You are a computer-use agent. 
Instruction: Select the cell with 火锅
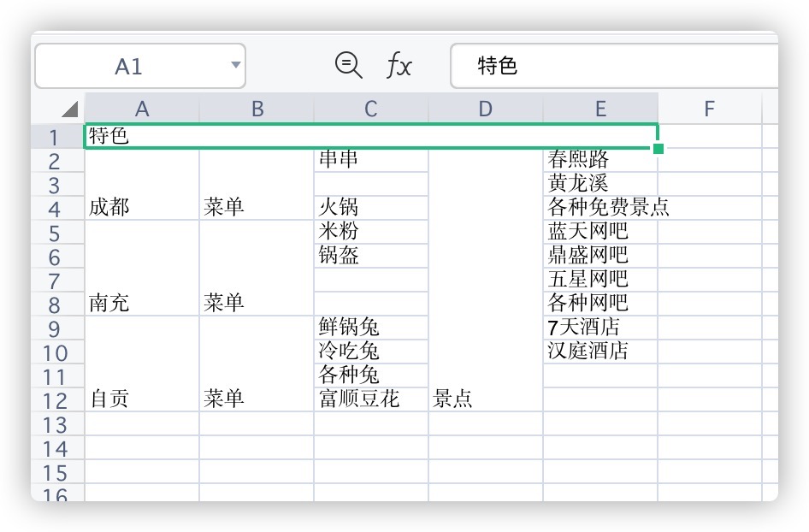click(370, 207)
